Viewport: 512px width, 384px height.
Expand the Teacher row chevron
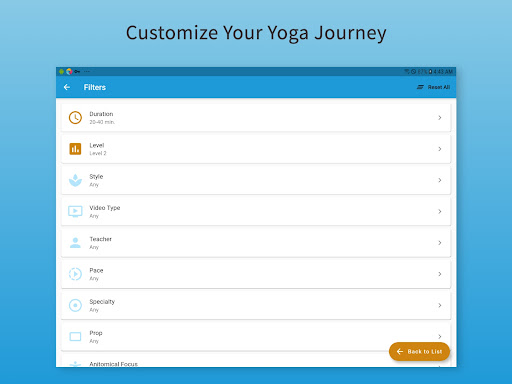(x=440, y=243)
